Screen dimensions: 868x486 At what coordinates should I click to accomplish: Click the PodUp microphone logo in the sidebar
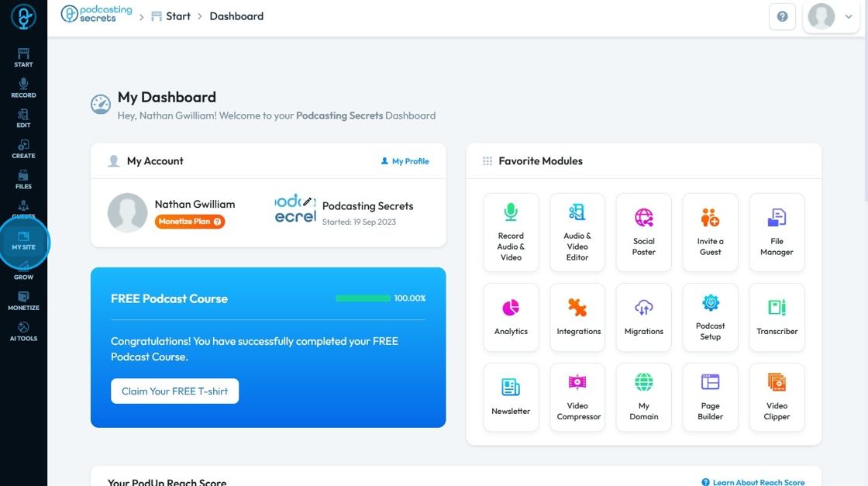click(23, 16)
